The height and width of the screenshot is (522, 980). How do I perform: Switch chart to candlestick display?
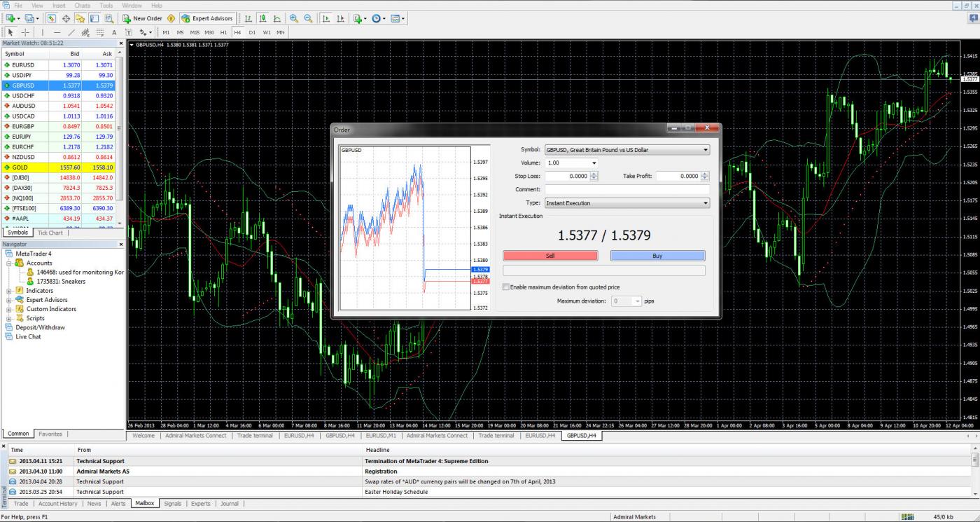(x=262, y=18)
